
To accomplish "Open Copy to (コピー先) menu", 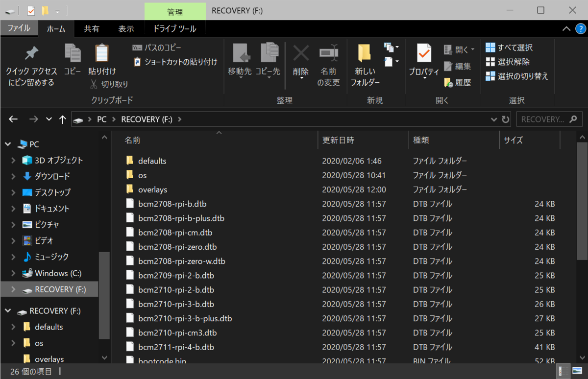I will click(x=268, y=61).
